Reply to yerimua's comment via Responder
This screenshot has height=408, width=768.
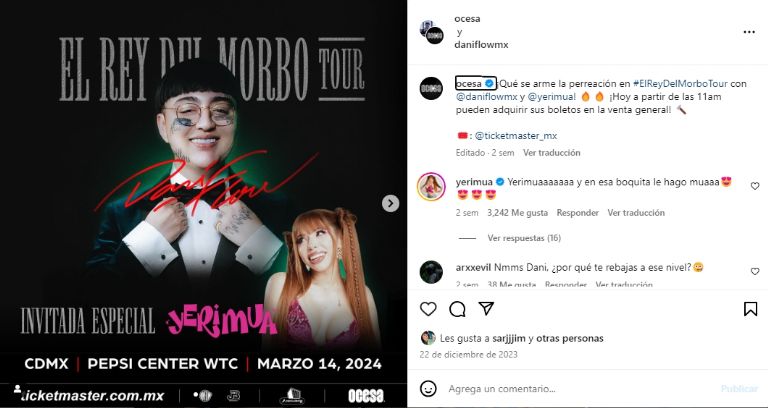click(x=577, y=213)
